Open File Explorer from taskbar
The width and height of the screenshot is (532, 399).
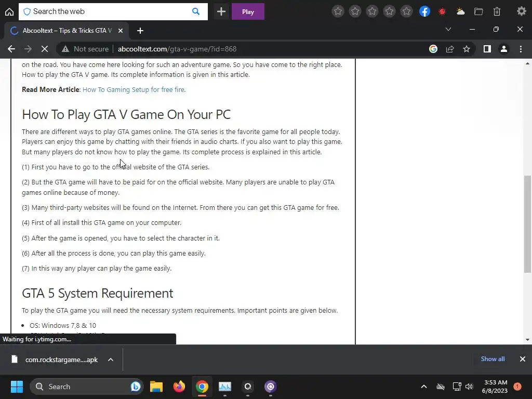click(156, 387)
